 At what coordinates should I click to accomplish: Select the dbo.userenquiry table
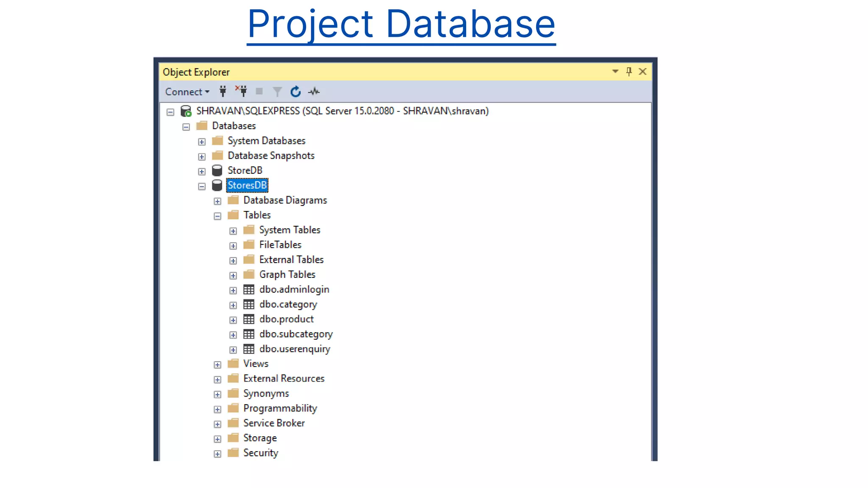click(295, 349)
